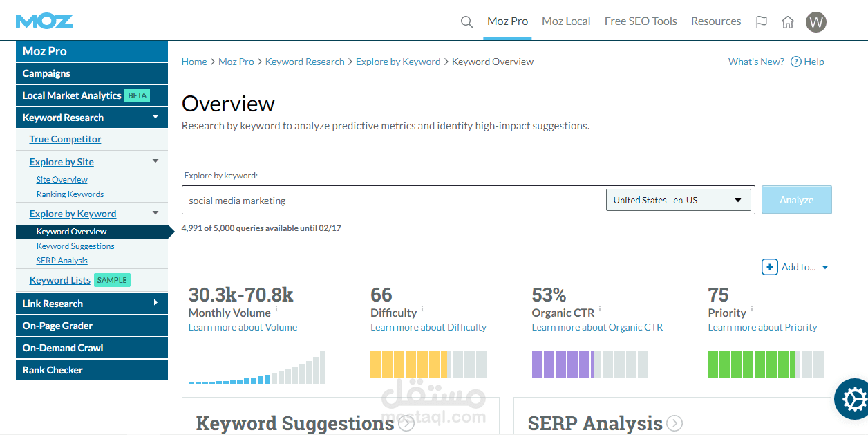The height and width of the screenshot is (435, 868).
Task: Open the Ranking Keywords link
Action: click(70, 194)
